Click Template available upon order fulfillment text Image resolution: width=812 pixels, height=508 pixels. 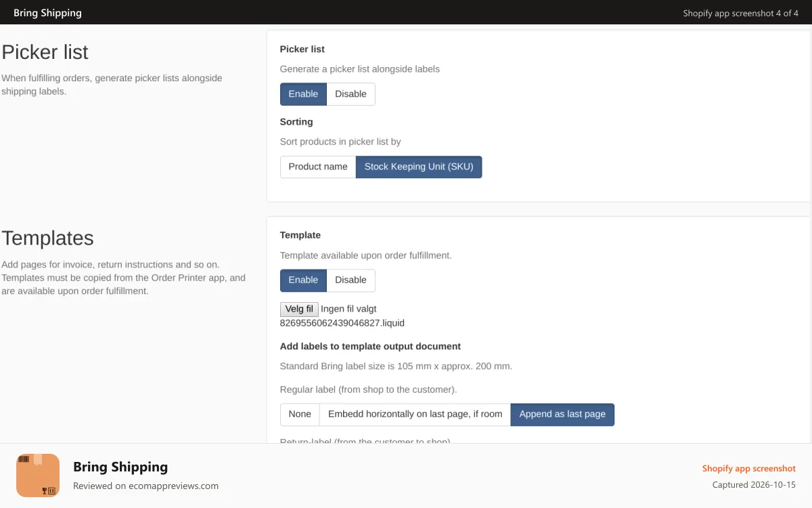(366, 255)
